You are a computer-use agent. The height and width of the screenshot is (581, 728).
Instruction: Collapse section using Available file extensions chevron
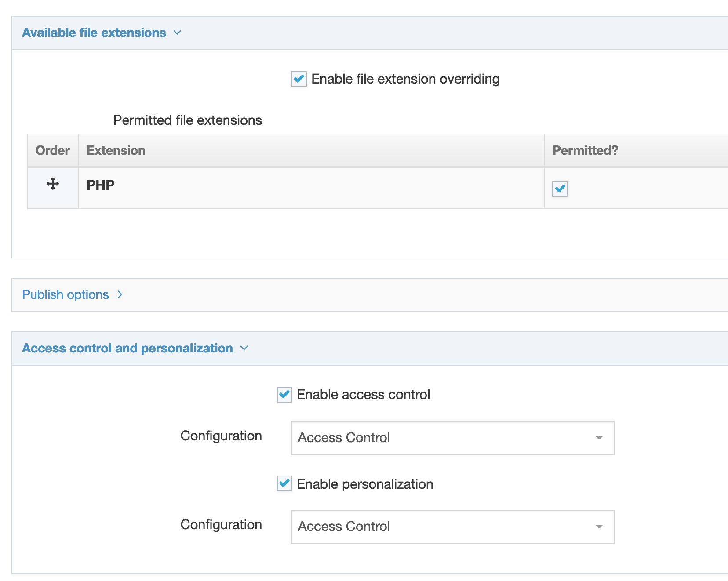(x=177, y=33)
